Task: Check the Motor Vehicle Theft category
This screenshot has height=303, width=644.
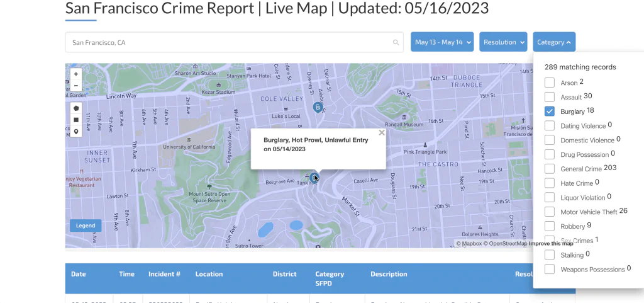Action: [550, 212]
